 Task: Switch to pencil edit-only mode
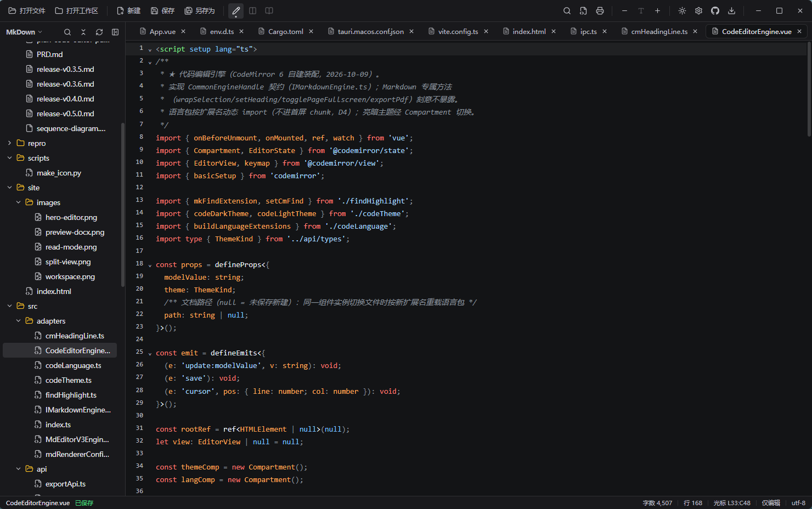236,11
